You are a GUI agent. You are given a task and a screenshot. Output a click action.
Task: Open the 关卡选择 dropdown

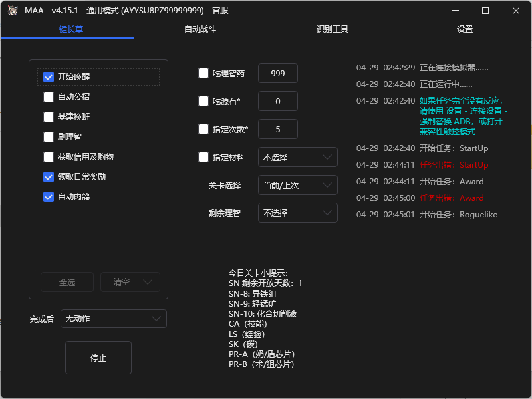(x=297, y=185)
